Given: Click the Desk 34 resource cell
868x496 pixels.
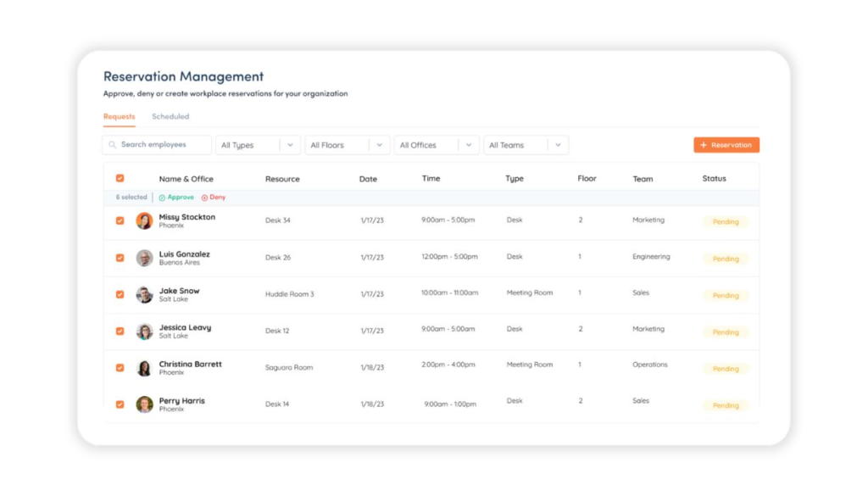Looking at the screenshot, I should click(278, 220).
